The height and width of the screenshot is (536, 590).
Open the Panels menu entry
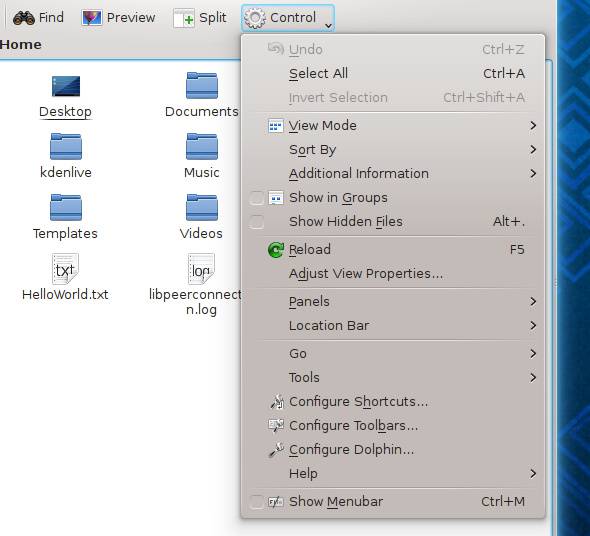coord(393,302)
